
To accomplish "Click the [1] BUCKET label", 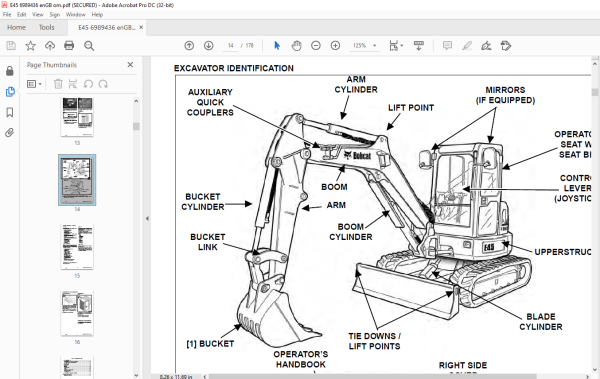I will point(210,344).
